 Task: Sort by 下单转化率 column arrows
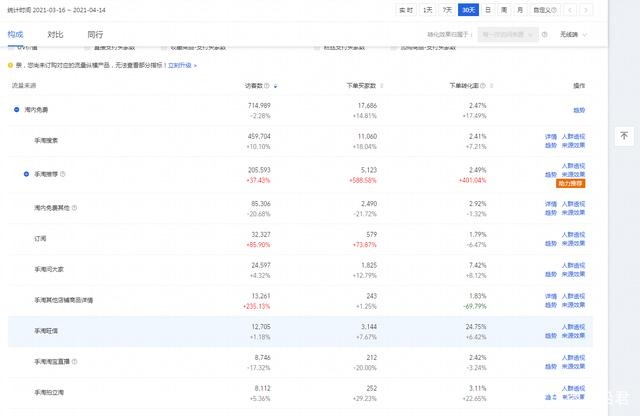tap(491, 86)
